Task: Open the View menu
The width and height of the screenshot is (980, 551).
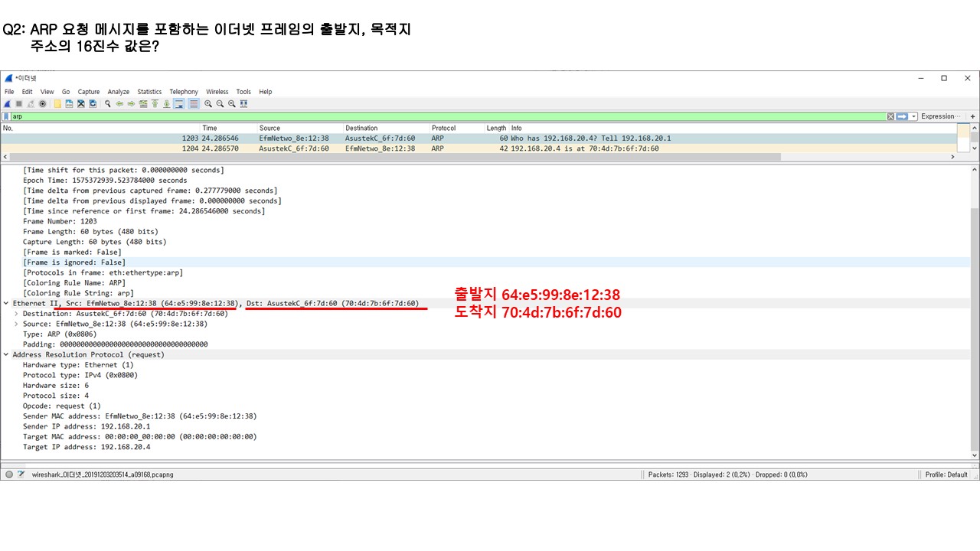Action: point(47,92)
